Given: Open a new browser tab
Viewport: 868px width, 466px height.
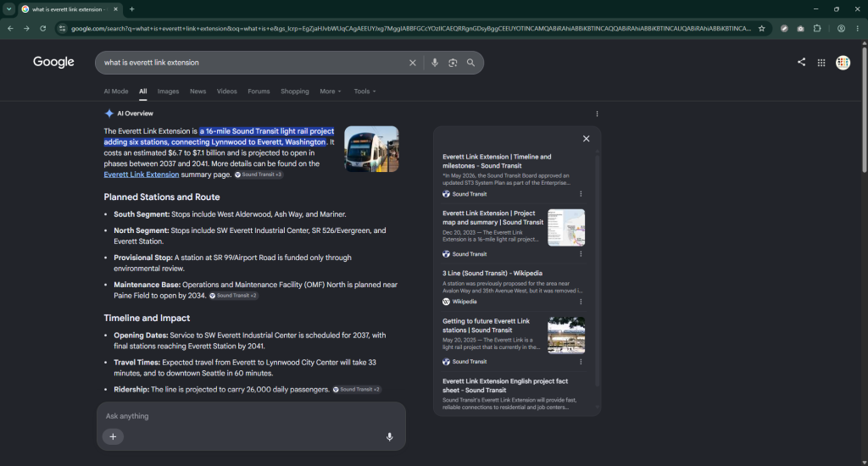Looking at the screenshot, I should 131,8.
